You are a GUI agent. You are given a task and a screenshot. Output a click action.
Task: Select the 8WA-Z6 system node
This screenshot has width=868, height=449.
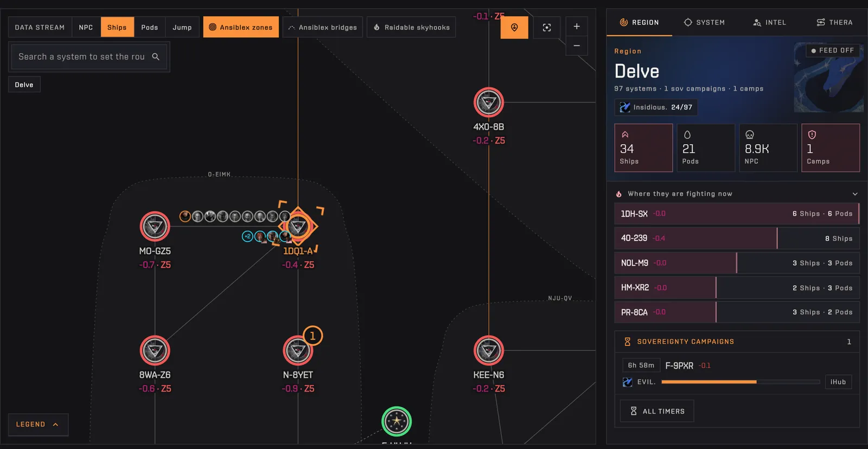155,350
